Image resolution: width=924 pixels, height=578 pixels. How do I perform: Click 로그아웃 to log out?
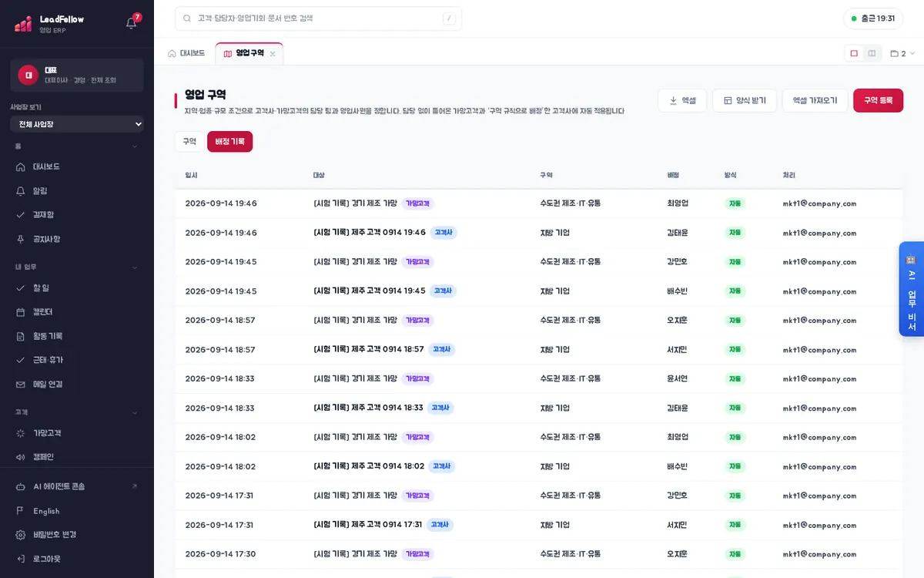[77, 559]
